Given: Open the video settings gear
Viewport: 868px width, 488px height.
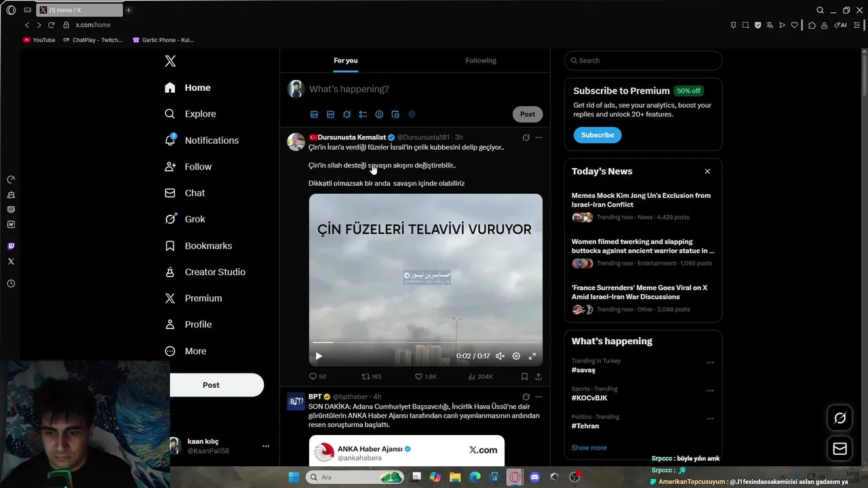Looking at the screenshot, I should click(x=516, y=356).
